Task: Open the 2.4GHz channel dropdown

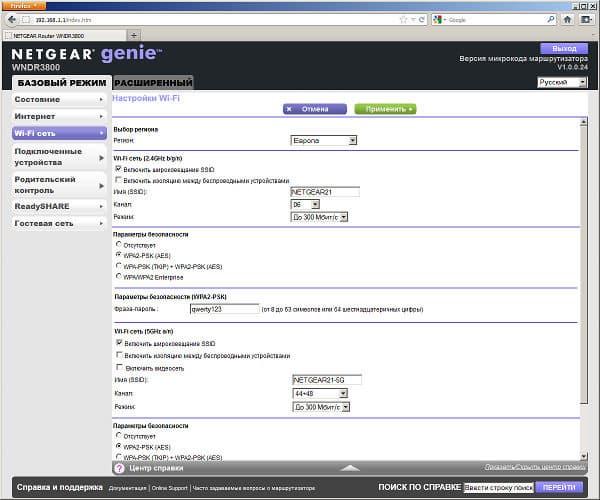Action: (305, 205)
